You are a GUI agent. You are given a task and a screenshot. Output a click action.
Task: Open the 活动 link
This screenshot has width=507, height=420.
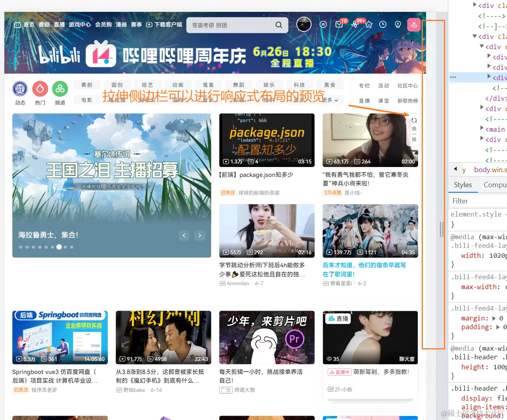click(x=383, y=86)
